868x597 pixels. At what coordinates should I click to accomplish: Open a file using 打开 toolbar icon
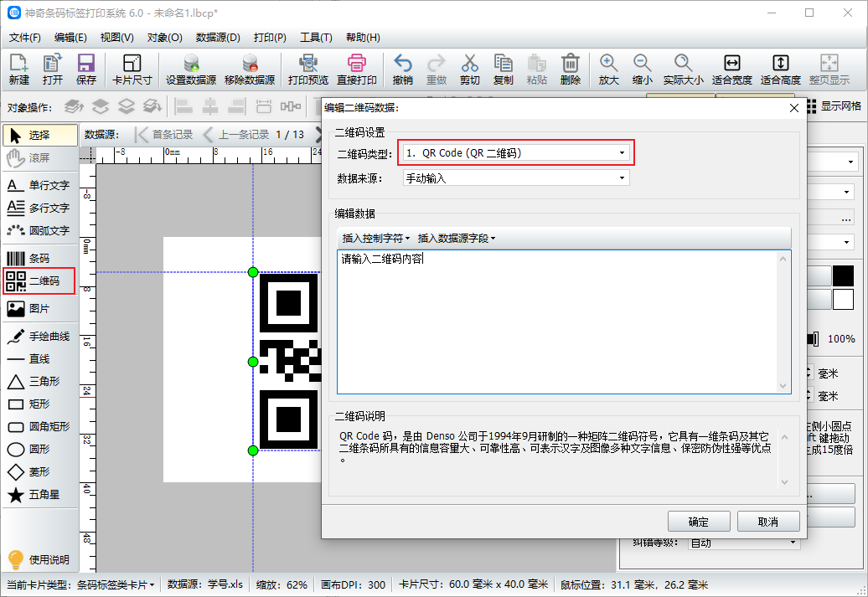[53, 69]
